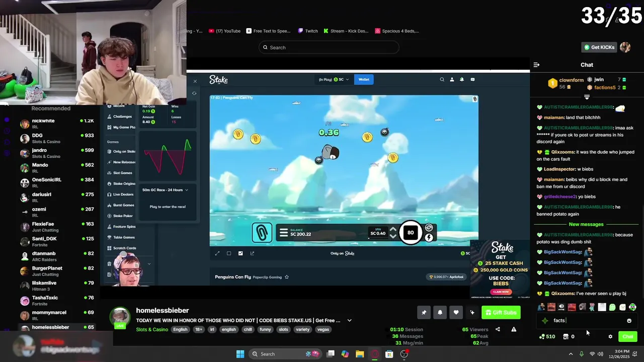644x362 pixels.
Task: Open File Explorer from taskbar
Action: (360, 354)
